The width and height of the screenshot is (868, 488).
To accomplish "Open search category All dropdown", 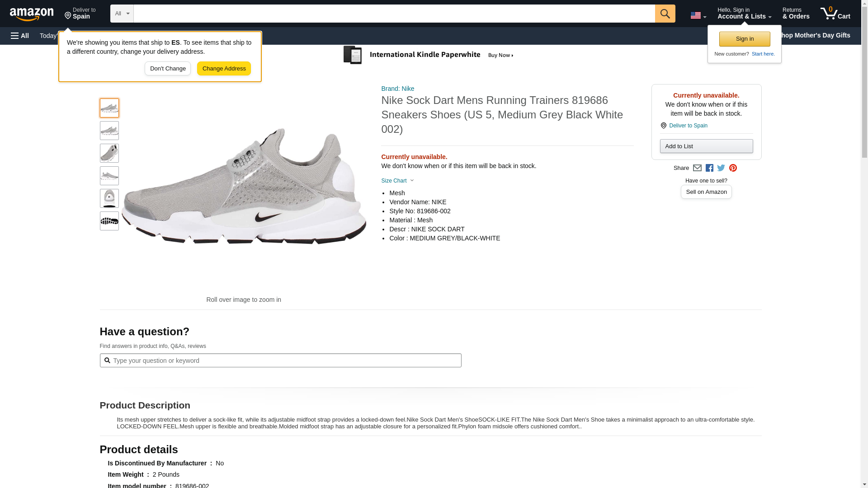I will click(x=122, y=14).
